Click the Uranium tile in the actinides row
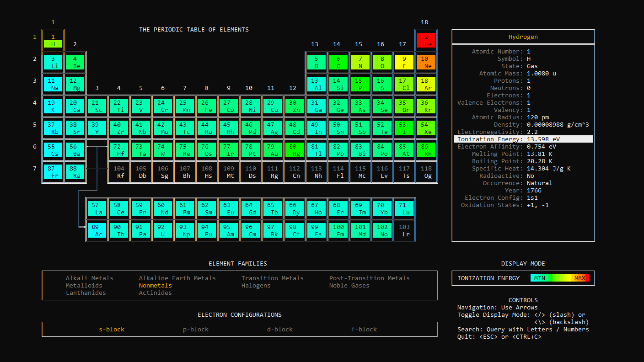The width and height of the screenshot is (644, 362). (x=163, y=230)
